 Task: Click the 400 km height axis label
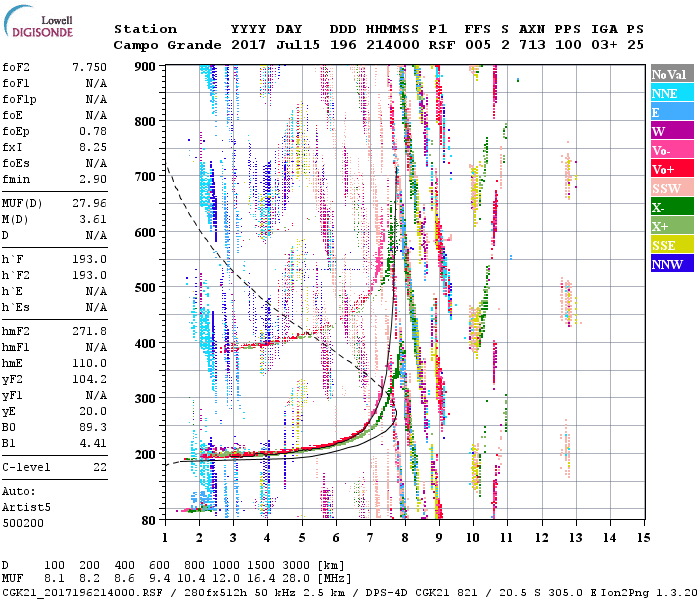click(145, 343)
